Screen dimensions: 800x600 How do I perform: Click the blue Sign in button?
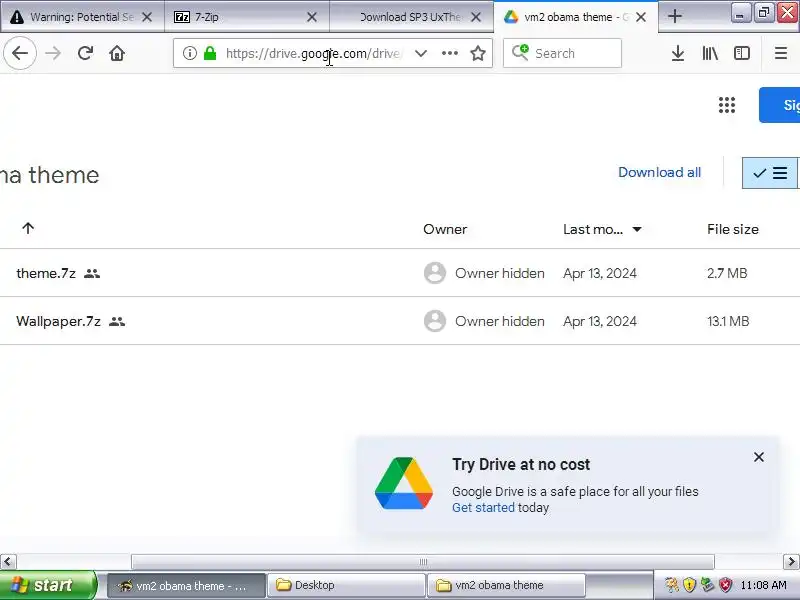pos(780,105)
